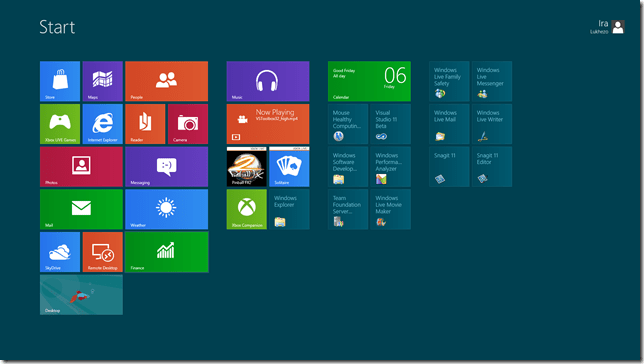Launch the Snagit 11 tile
Viewport: 644px width, 364px height.
pos(449,167)
